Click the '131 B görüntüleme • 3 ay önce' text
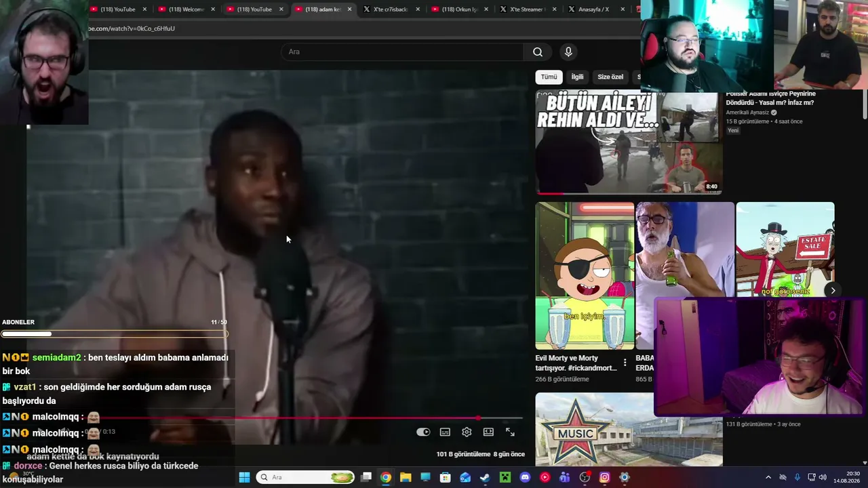The width and height of the screenshot is (868, 488). pos(763,424)
